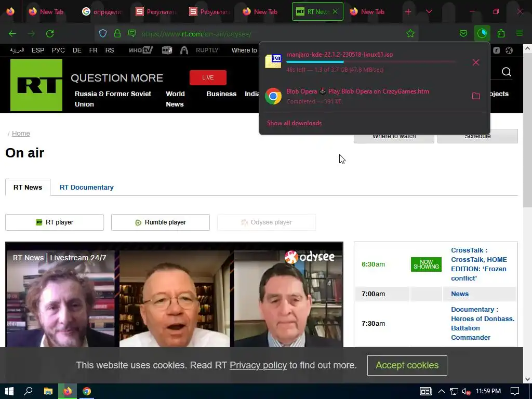532x399 pixels.
Task: Click the odysee logo on the video
Action: 310,257
